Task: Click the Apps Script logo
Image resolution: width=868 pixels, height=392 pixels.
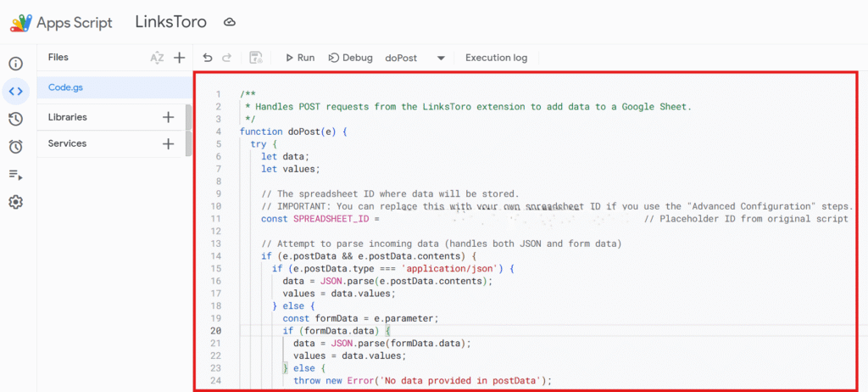Action: coord(24,23)
